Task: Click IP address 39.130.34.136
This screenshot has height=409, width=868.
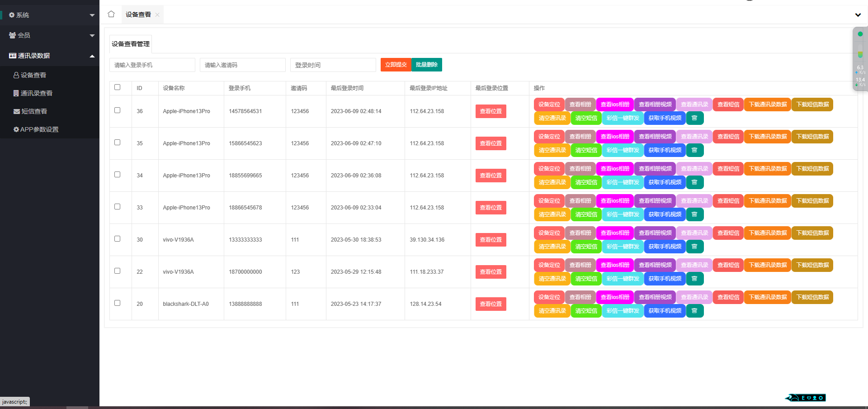Action: [427, 240]
